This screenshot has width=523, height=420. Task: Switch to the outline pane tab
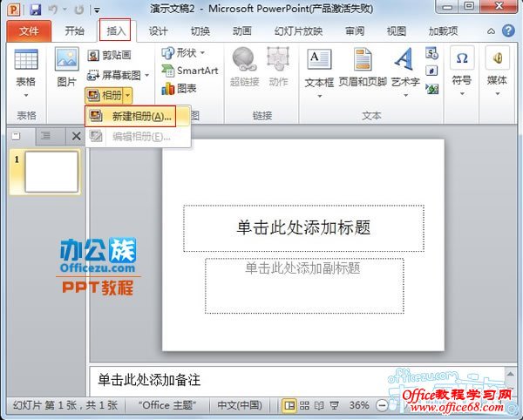46,136
